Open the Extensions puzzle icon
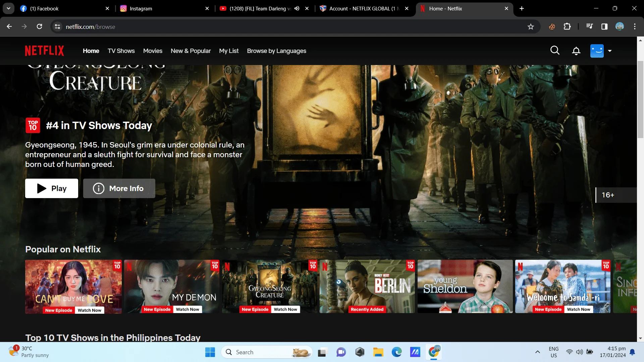The height and width of the screenshot is (362, 644). click(567, 26)
